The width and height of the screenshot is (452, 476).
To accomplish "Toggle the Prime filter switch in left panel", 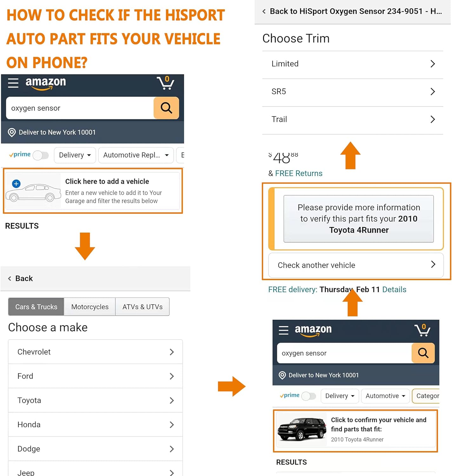I will point(41,155).
